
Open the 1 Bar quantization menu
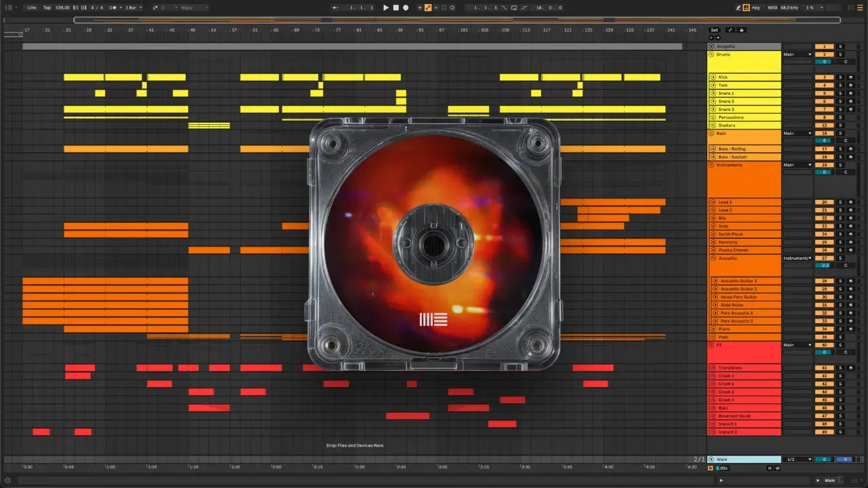pyautogui.click(x=133, y=7)
